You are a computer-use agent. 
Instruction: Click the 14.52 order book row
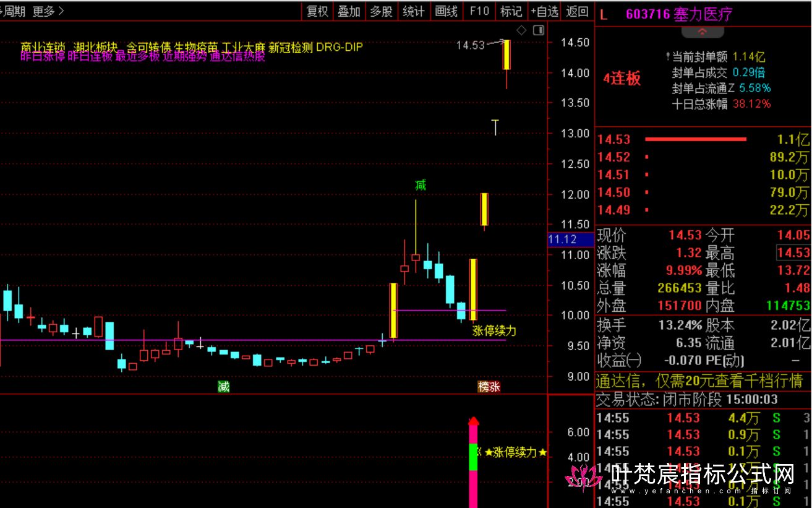point(703,157)
